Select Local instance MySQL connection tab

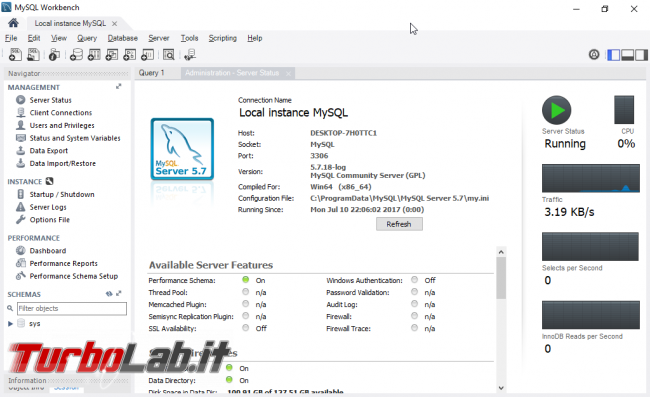[x=70, y=23]
